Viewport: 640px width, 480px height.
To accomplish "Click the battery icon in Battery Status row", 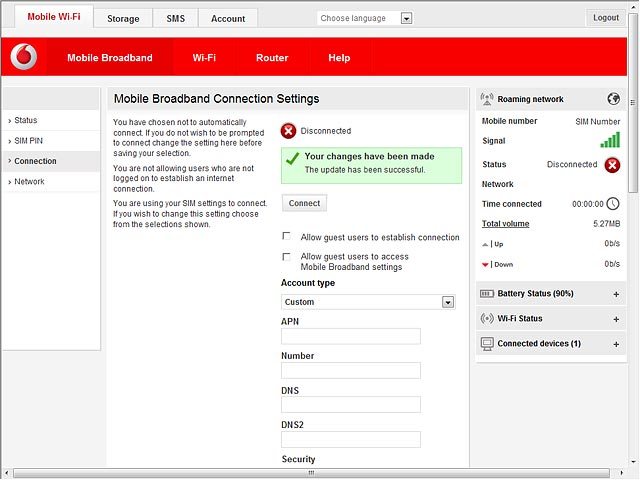I will coord(487,294).
